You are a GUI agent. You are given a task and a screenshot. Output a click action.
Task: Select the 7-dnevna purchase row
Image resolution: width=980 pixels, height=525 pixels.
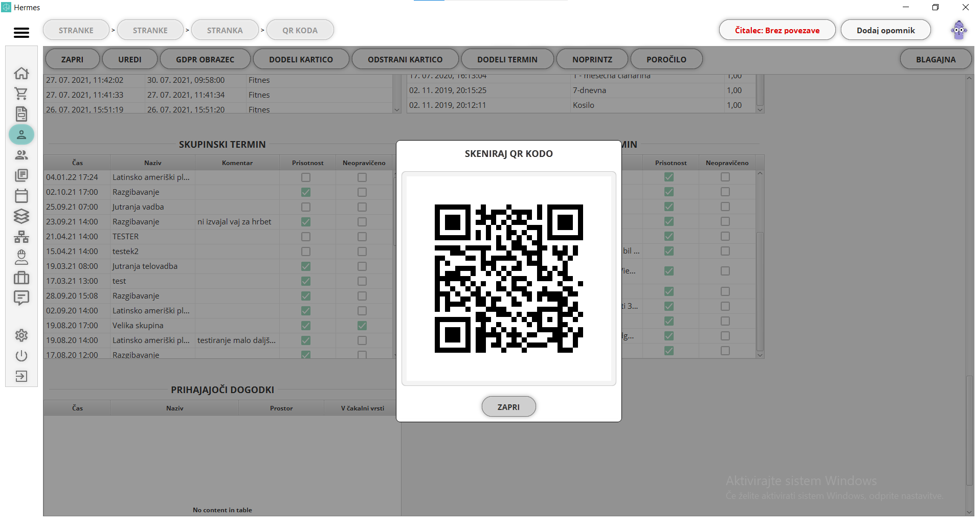pos(582,90)
